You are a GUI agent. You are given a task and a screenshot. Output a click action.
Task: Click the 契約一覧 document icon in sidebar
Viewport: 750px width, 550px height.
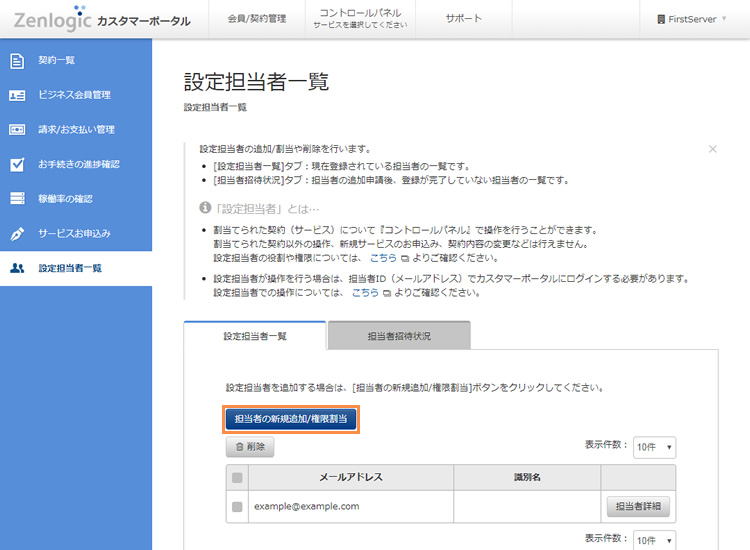point(17,60)
